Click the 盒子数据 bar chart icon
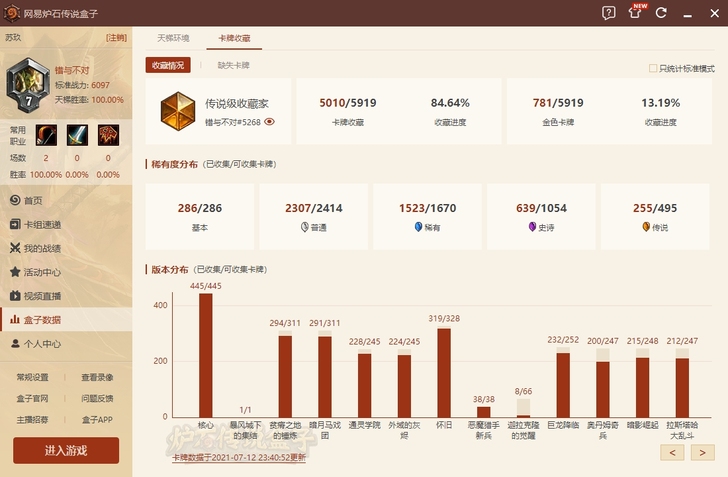This screenshot has height=477, width=728. [x=15, y=319]
